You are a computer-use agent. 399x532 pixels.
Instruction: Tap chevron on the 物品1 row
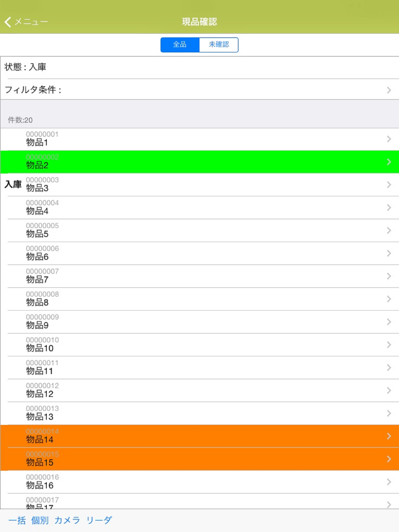[x=389, y=139]
